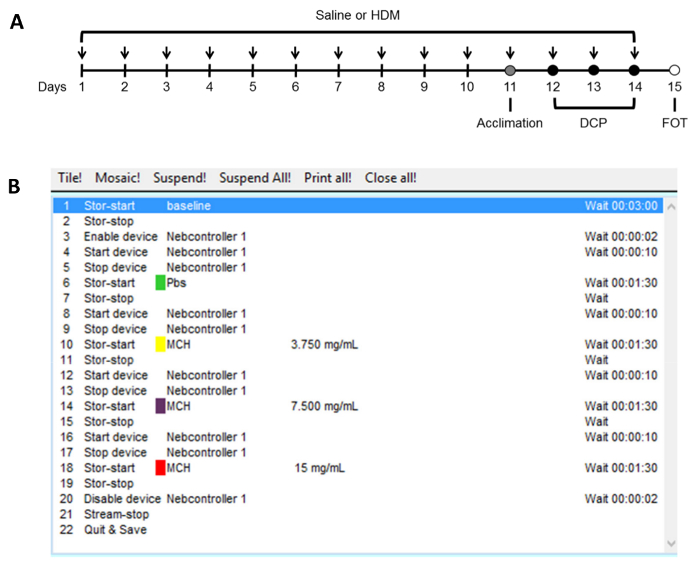Select row 3 Enable device Nebcontroller 1

[x=358, y=237]
